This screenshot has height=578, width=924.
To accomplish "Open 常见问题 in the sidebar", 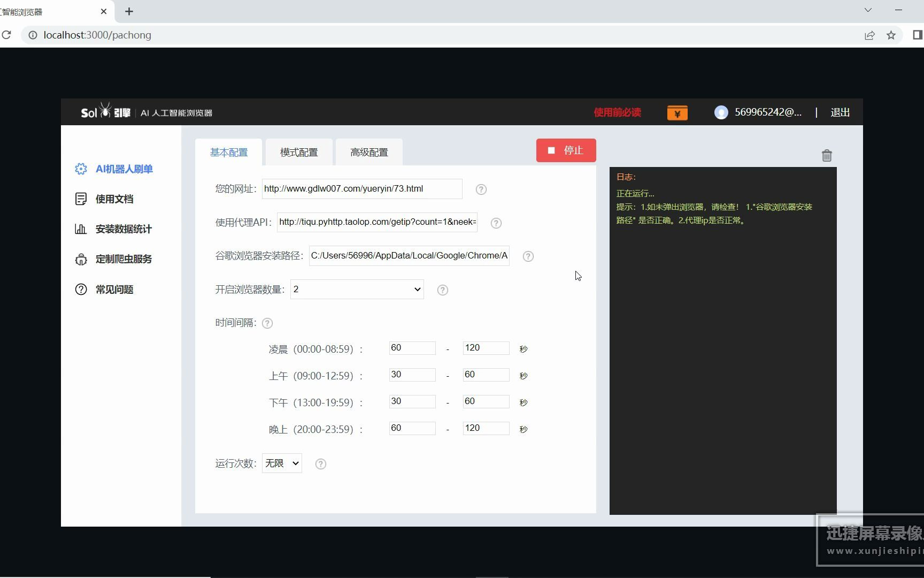I will 104,290.
